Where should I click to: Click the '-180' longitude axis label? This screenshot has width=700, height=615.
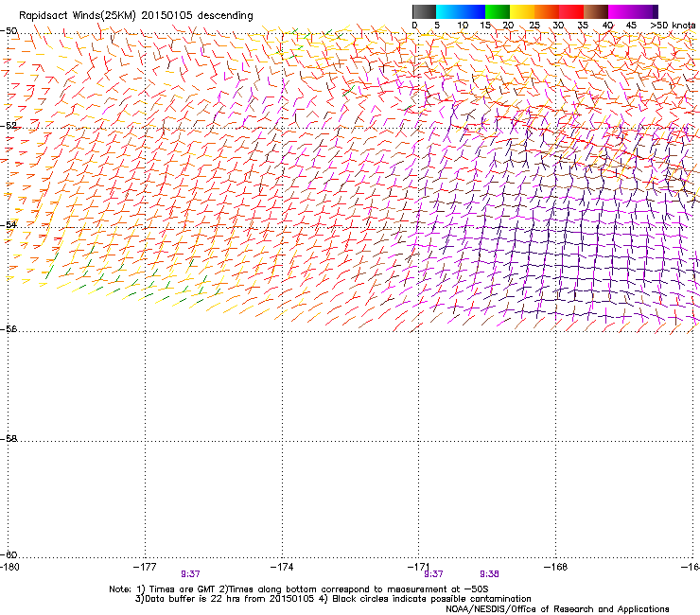[x=9, y=567]
